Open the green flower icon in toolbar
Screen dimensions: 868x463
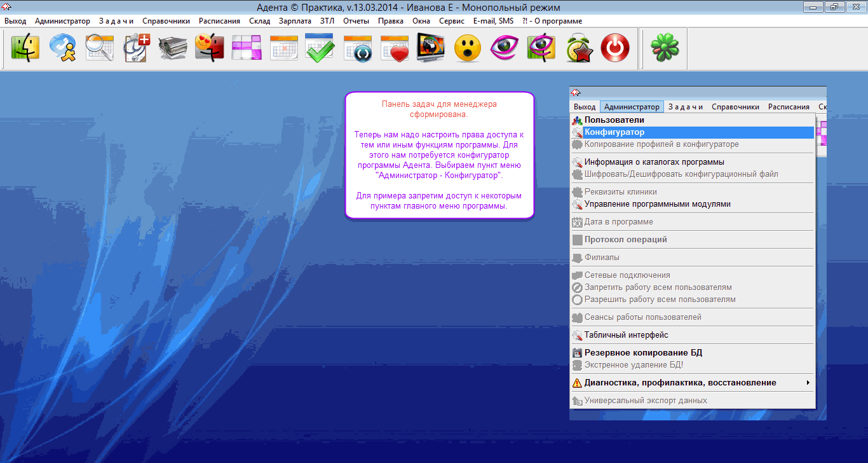pyautogui.click(x=664, y=48)
